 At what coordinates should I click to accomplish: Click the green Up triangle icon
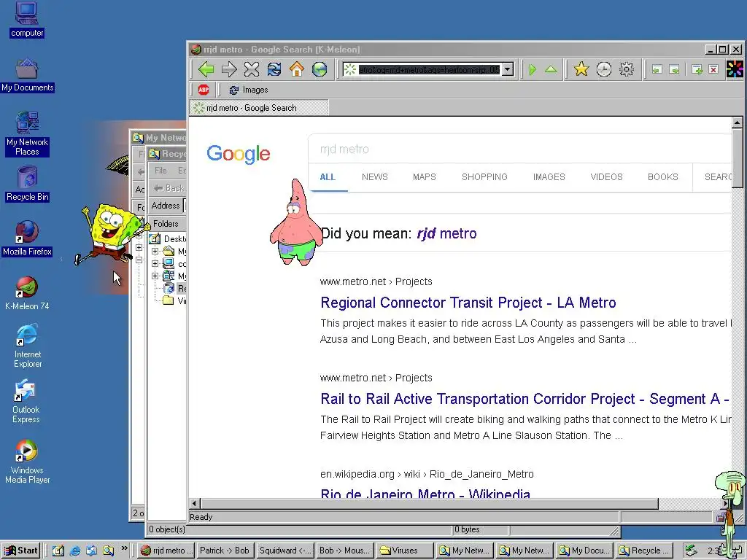[x=551, y=69]
